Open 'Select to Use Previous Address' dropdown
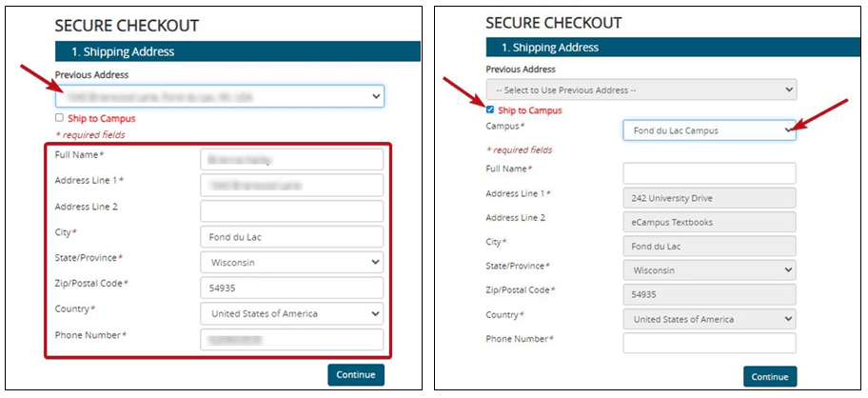Image resolution: width=868 pixels, height=398 pixels. tap(641, 90)
